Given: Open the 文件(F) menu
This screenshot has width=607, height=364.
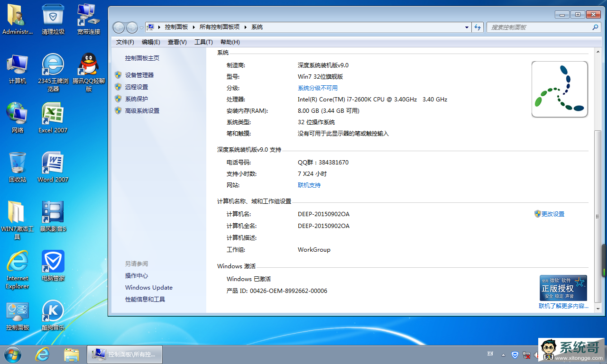Looking at the screenshot, I should (x=125, y=42).
